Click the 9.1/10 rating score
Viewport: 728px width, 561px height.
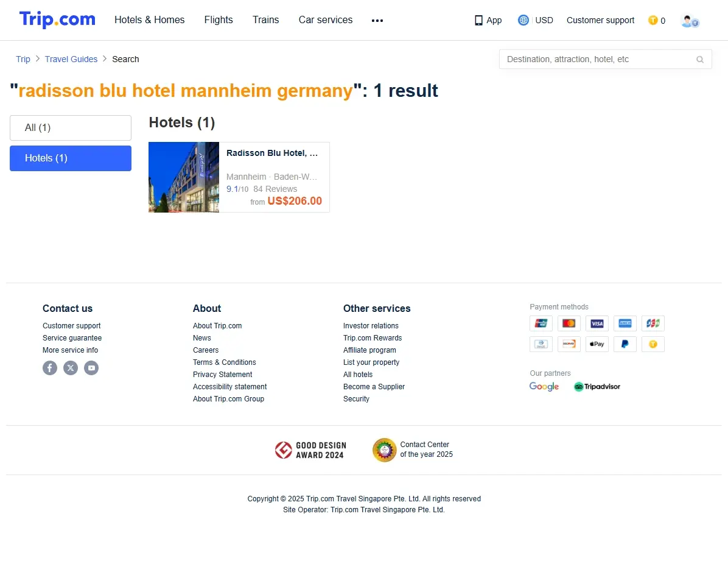[237, 189]
